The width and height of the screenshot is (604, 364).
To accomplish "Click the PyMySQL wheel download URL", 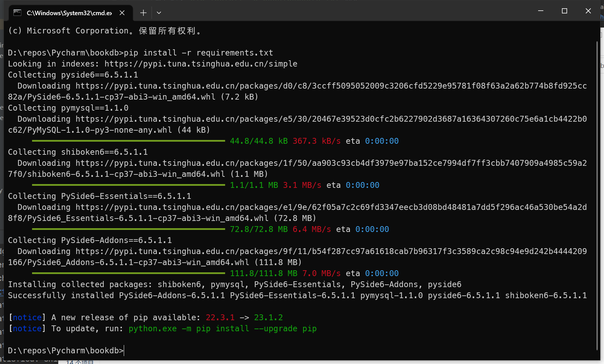I will click(297, 124).
